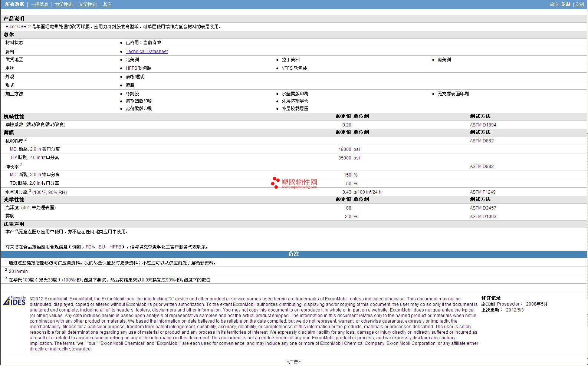The width and height of the screenshot is (588, 366).
Task: Select the 溶剂凹版印刷 processing method
Action: [139, 101]
